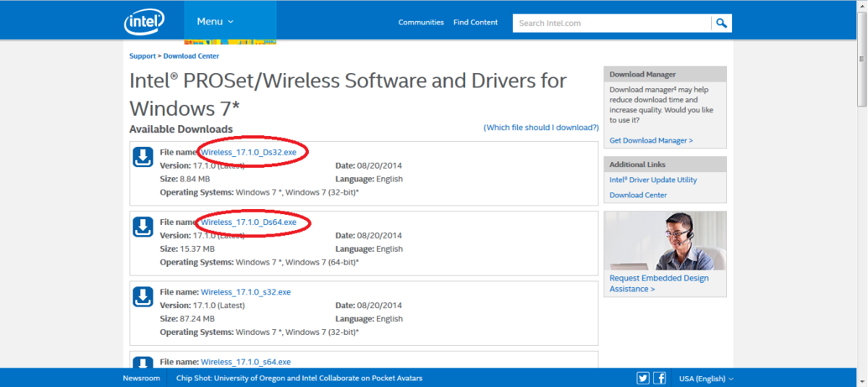
Task: Click the support agent thumbnail image
Action: (x=665, y=241)
